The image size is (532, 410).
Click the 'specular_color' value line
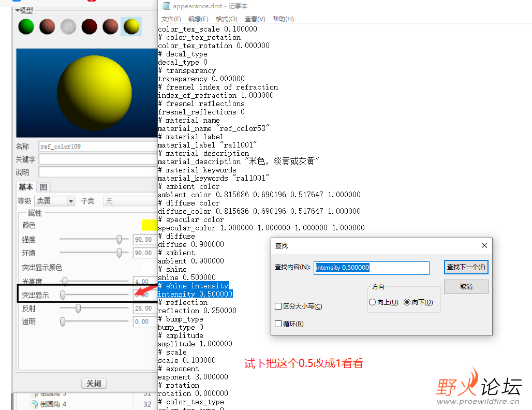pos(261,228)
